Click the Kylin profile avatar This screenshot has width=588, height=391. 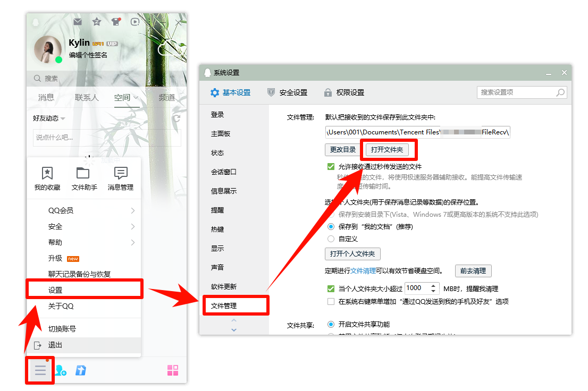pyautogui.click(x=48, y=49)
